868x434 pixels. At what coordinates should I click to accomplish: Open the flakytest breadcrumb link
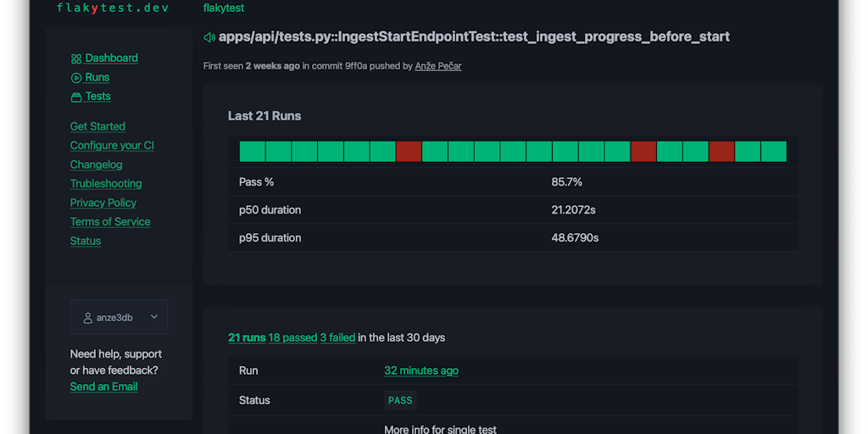click(x=224, y=8)
